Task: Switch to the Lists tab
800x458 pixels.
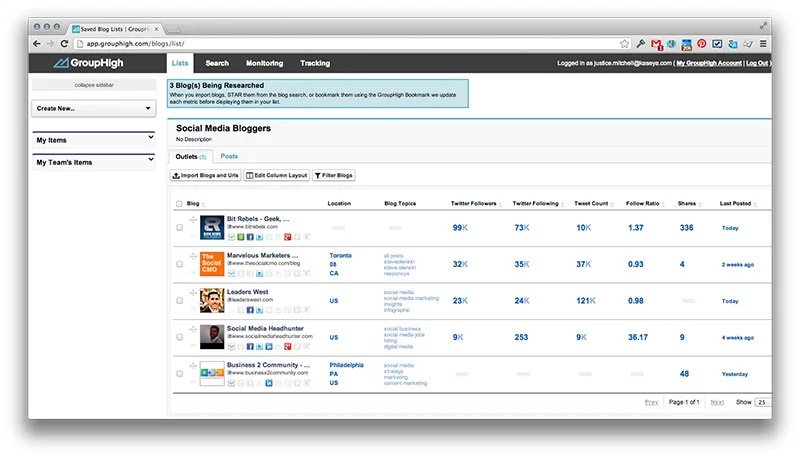Action: click(180, 63)
